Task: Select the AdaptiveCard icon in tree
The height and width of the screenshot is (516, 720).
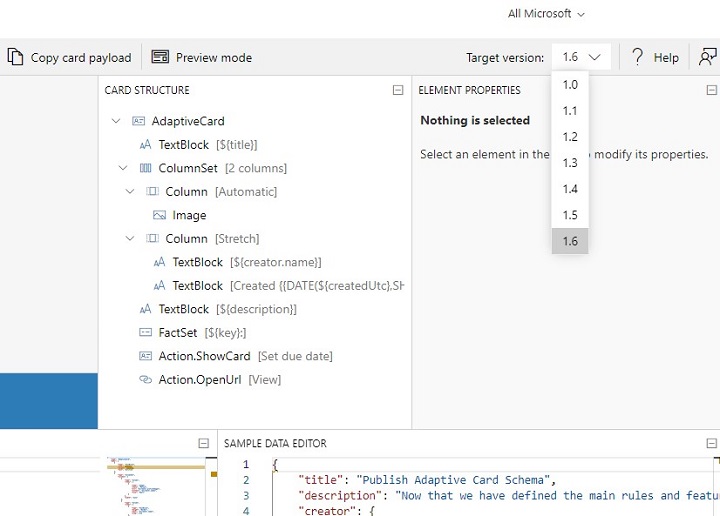Action: (x=139, y=121)
